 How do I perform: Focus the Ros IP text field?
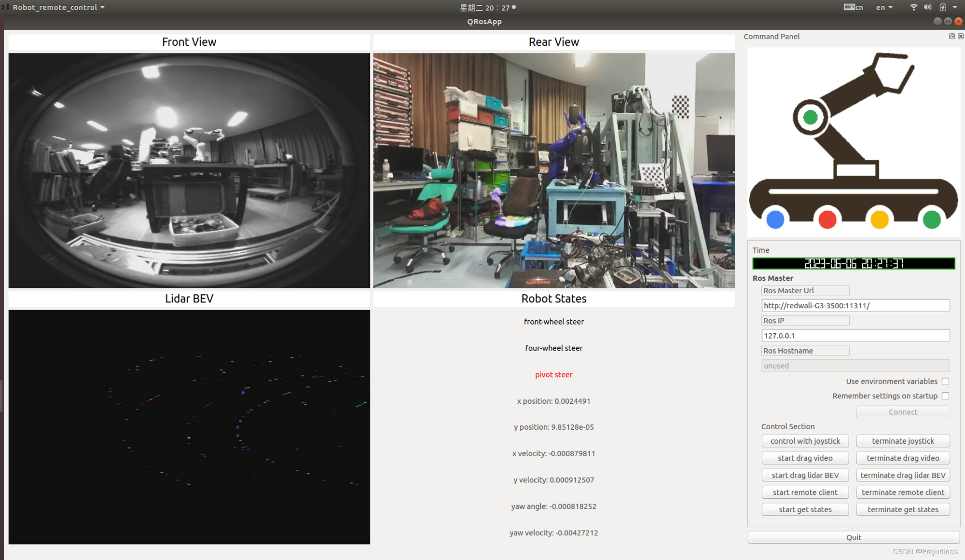(x=855, y=336)
